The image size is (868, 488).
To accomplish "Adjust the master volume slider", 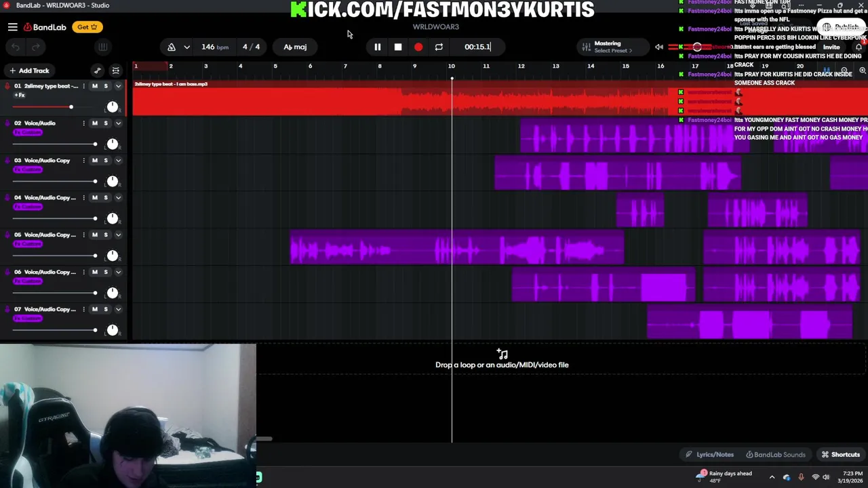I will click(x=697, y=47).
